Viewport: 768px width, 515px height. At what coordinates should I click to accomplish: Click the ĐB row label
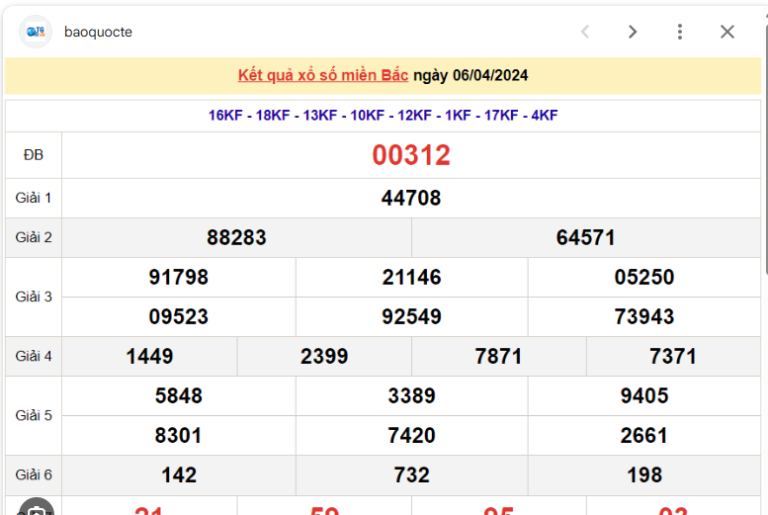pos(34,155)
